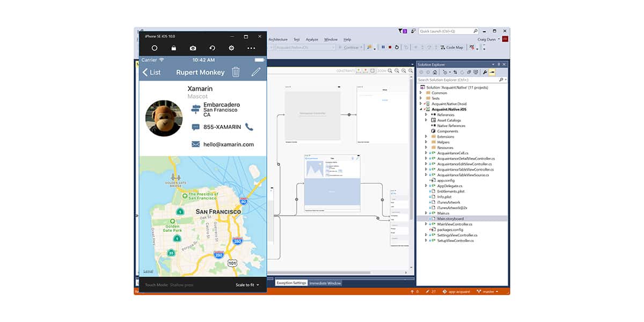Expand the Asset Catalogs node
The image size is (644, 322).
click(426, 120)
